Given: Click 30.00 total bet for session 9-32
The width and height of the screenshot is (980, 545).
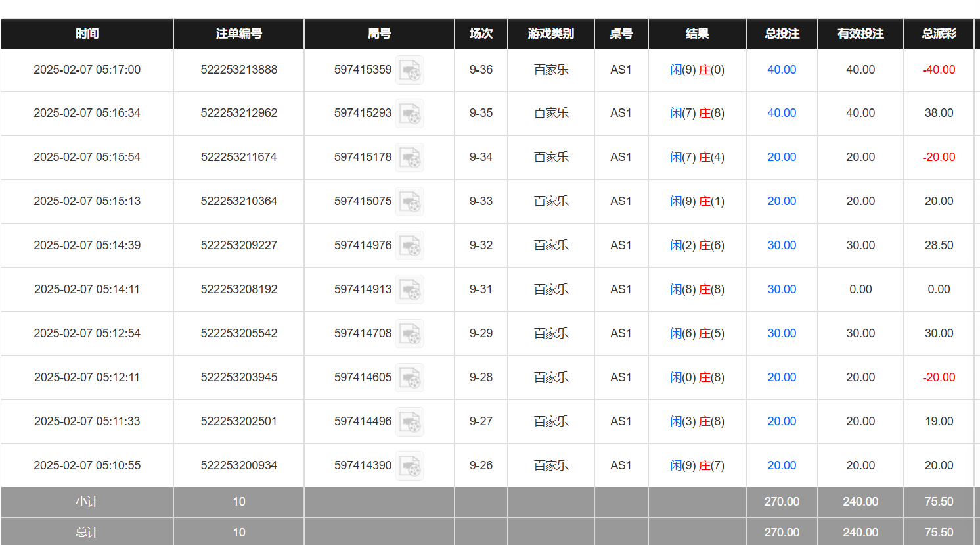Looking at the screenshot, I should tap(781, 245).
